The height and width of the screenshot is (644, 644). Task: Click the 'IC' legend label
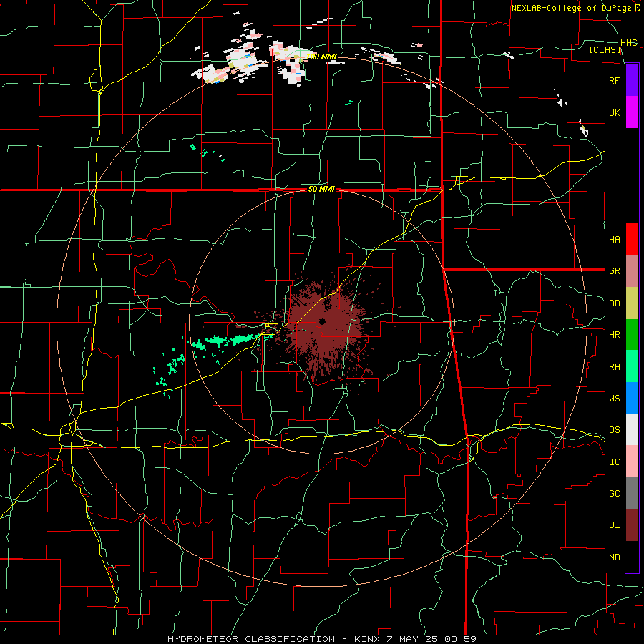[614, 462]
